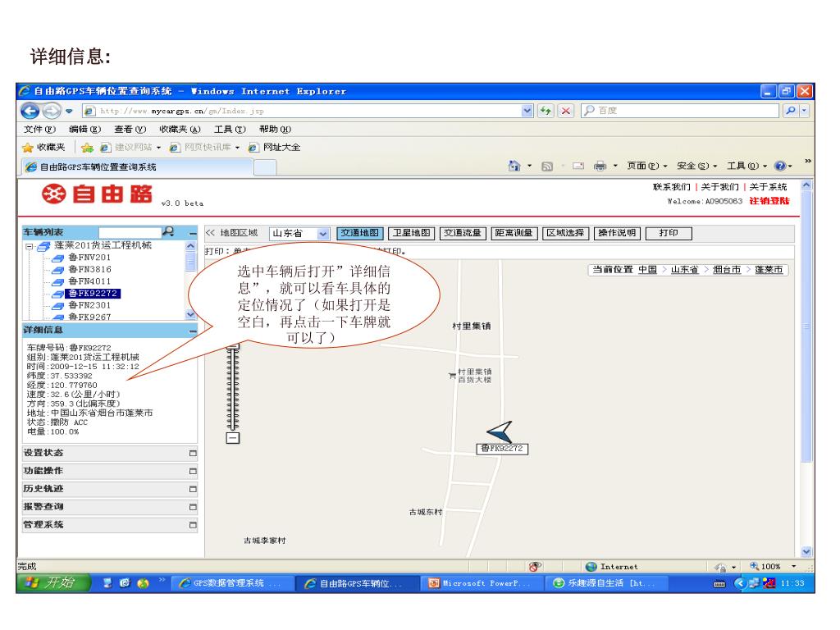
Task: Click the popup blocker status bar icon
Action: [535, 566]
